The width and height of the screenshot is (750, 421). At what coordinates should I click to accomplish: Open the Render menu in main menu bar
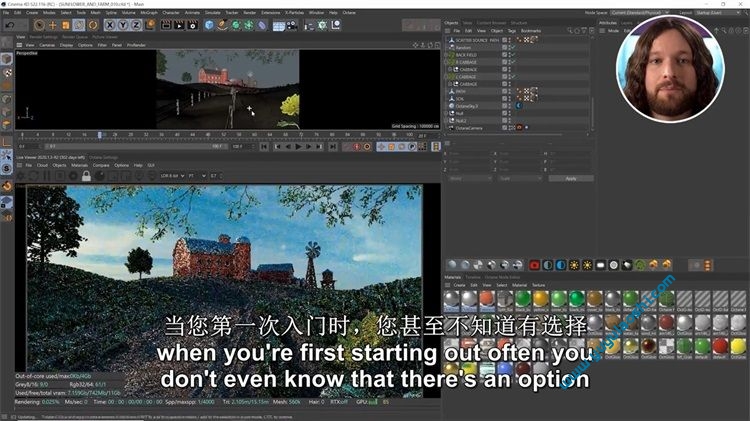click(250, 13)
